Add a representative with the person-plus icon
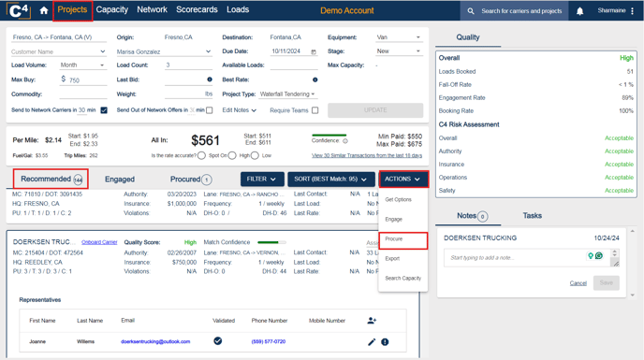644x360 pixels. pyautogui.click(x=372, y=321)
